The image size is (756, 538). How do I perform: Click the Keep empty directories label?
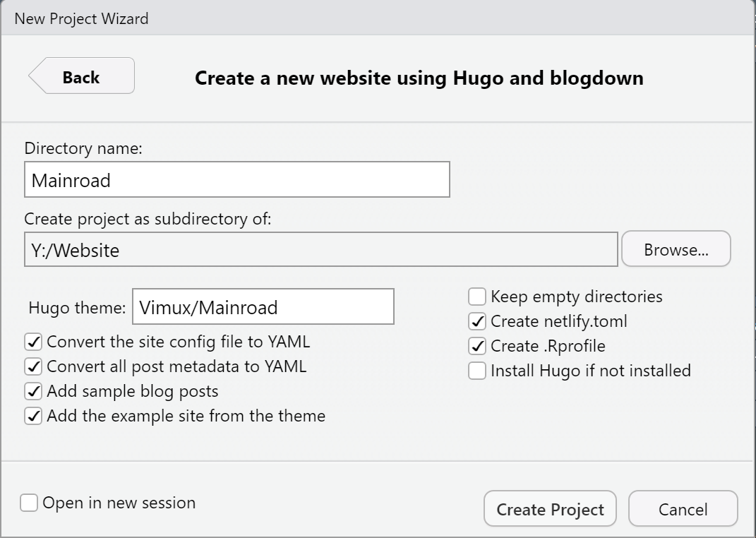tap(577, 297)
